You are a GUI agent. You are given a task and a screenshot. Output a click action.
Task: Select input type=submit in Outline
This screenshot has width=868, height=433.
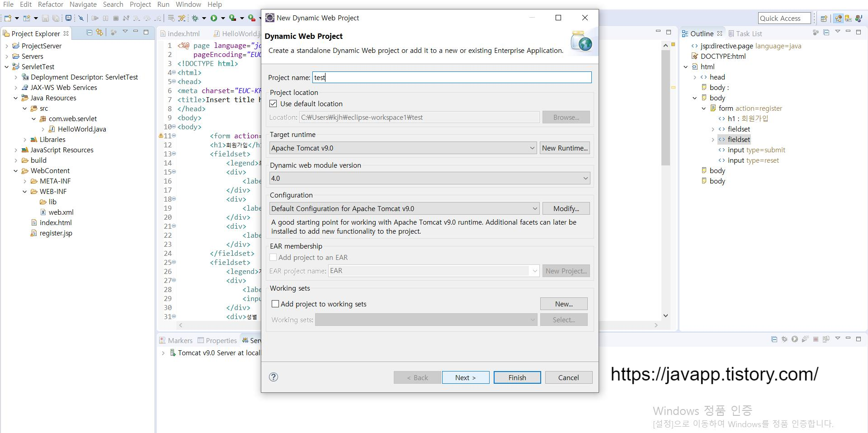[752, 150]
